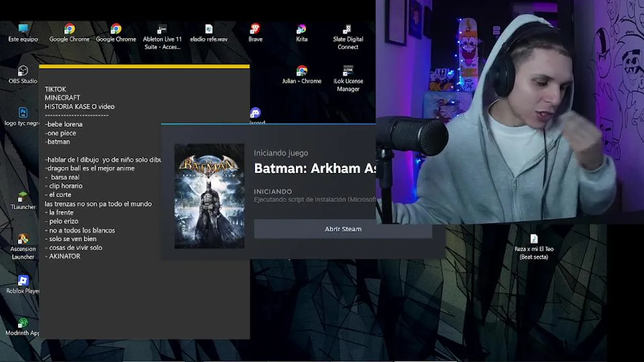Open the second Google Chrome shortcut beside Ableton

tap(116, 33)
